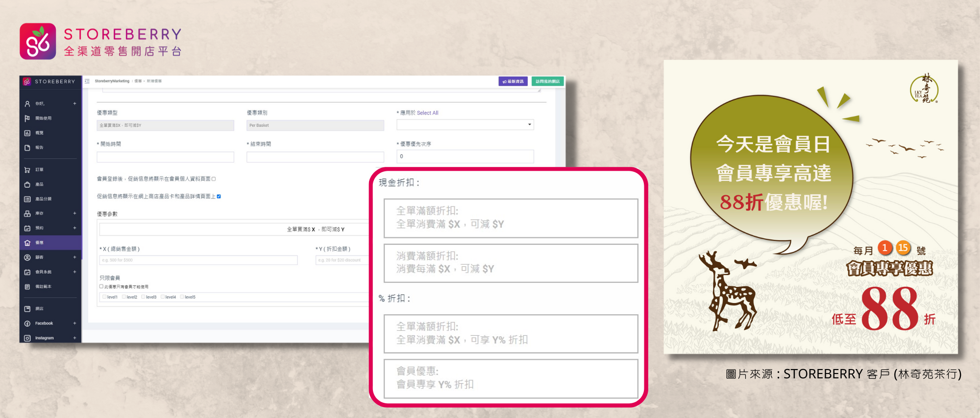Click the 優惠優先次序 priority field
Screen dimensions: 980x418
(465, 157)
